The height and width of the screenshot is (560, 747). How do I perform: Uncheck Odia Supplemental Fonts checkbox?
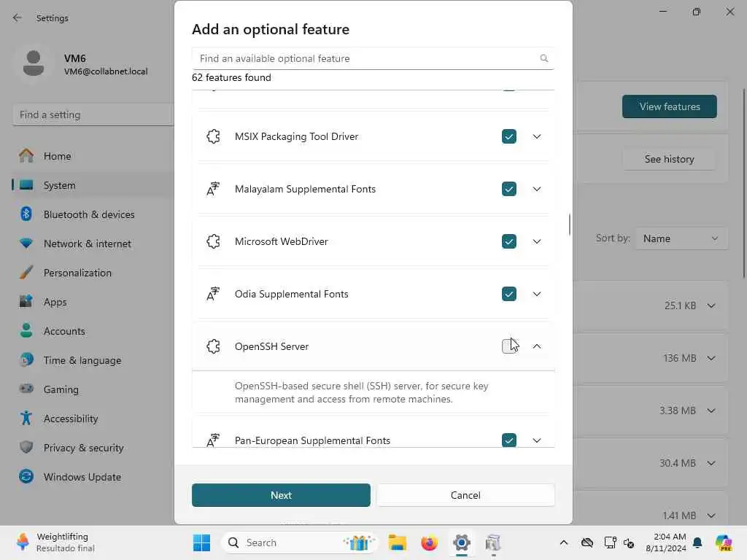(x=508, y=294)
